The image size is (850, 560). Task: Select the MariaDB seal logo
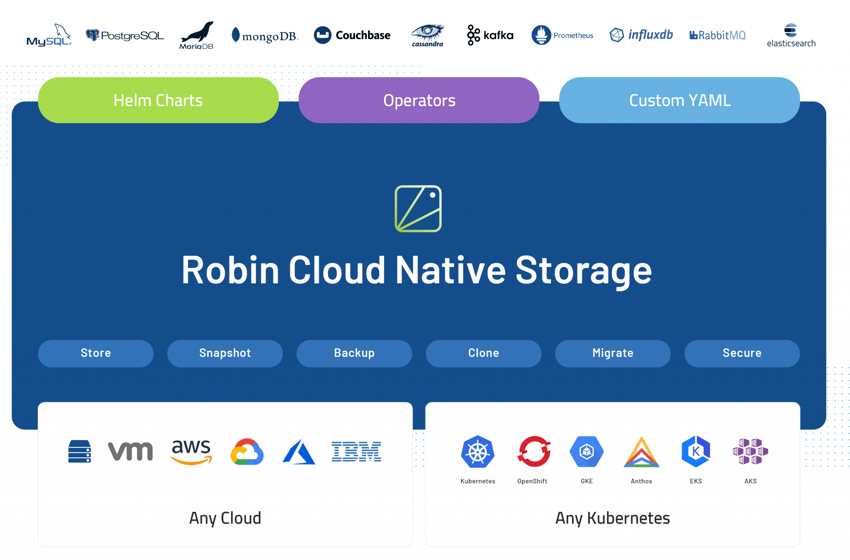coord(196,36)
